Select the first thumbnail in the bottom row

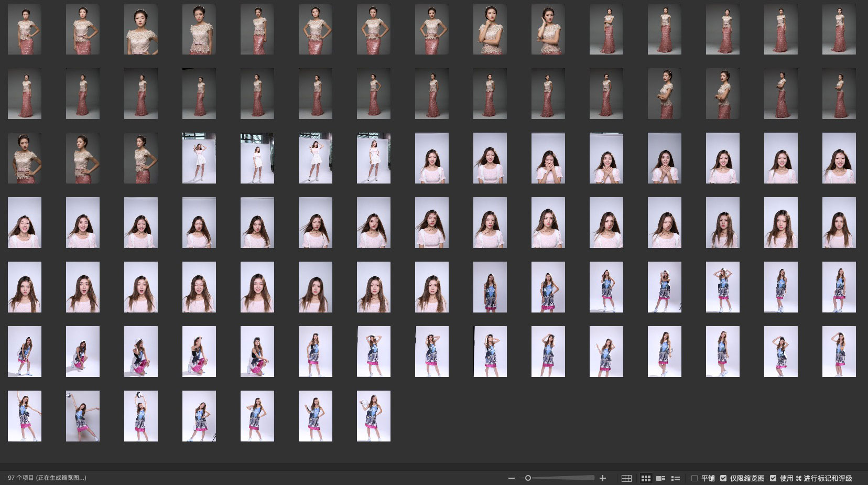pyautogui.click(x=25, y=416)
